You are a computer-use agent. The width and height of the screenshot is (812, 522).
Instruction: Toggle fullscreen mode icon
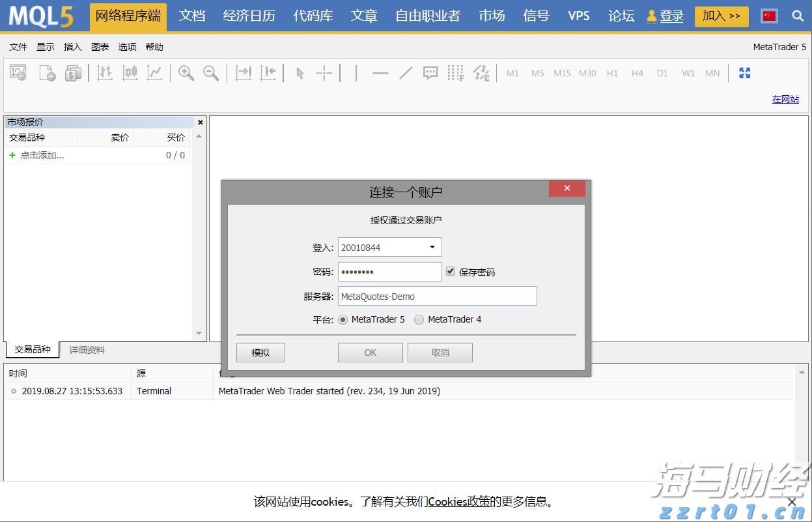[744, 73]
